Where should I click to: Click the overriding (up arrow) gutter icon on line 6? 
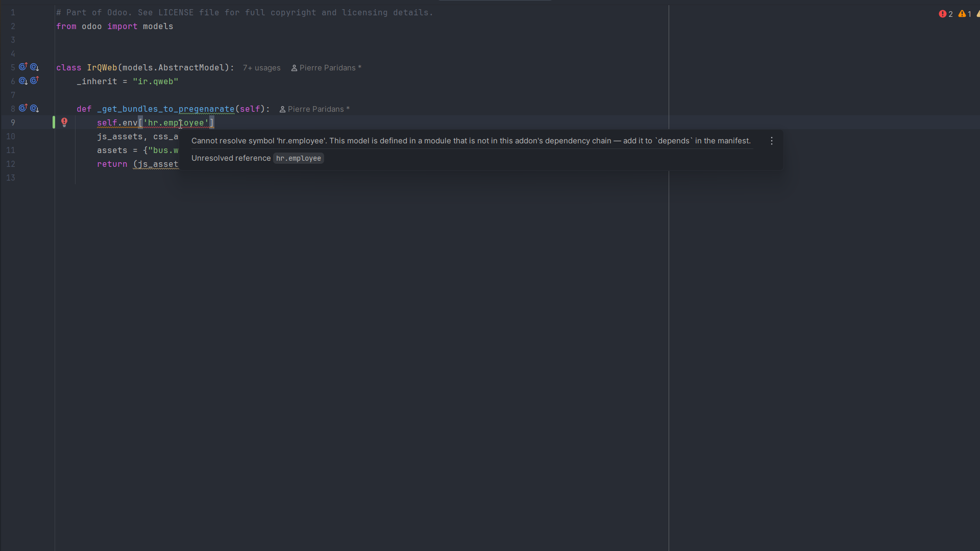(34, 81)
